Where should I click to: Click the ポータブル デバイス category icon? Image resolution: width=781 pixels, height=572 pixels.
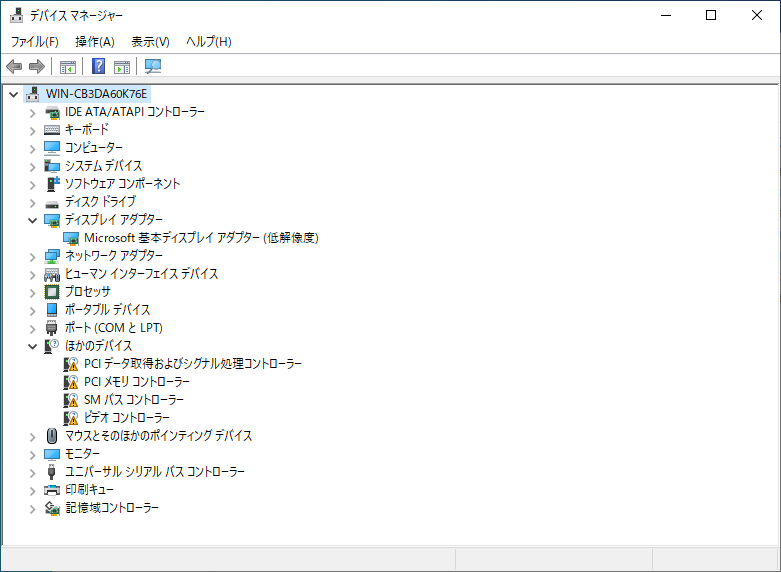coord(52,310)
